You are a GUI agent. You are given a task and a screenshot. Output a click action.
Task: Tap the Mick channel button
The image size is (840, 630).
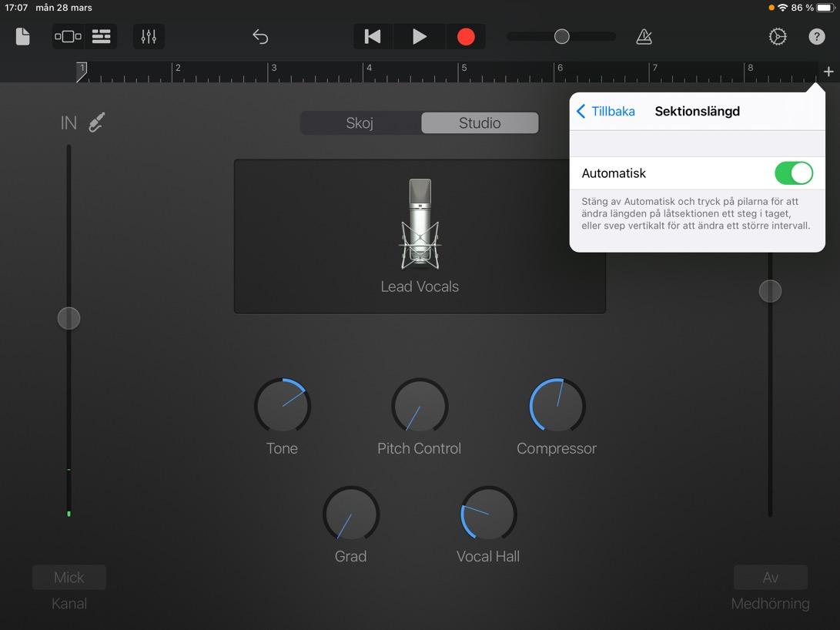click(69, 578)
